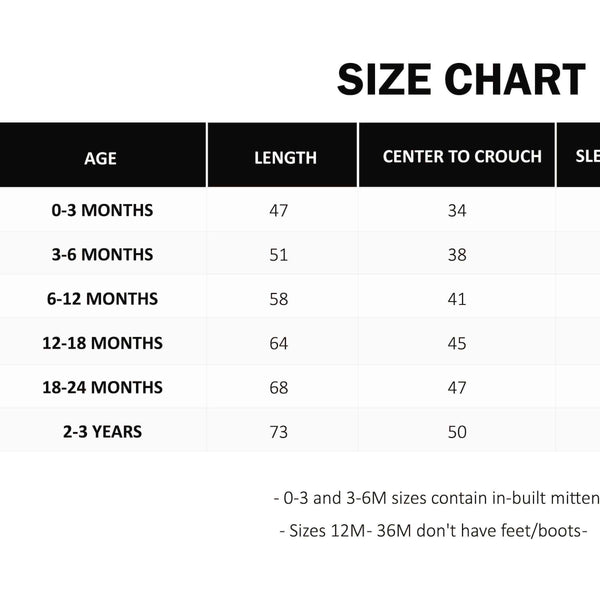Image resolution: width=600 pixels, height=600 pixels.
Task: Click the SIZE CHART title
Action: (461, 80)
